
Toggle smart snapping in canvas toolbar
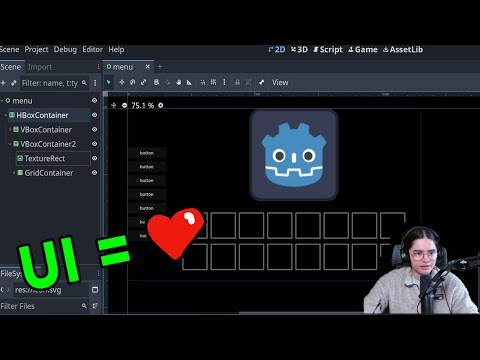coord(203,82)
